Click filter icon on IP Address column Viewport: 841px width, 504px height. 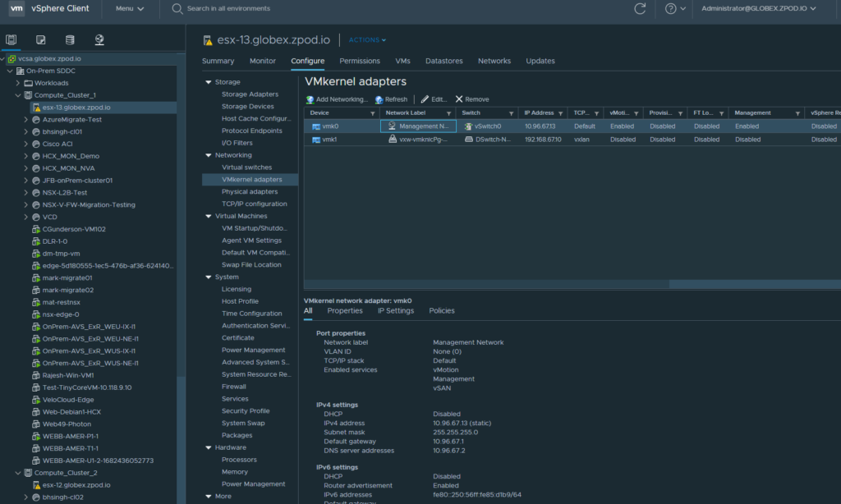tap(560, 113)
